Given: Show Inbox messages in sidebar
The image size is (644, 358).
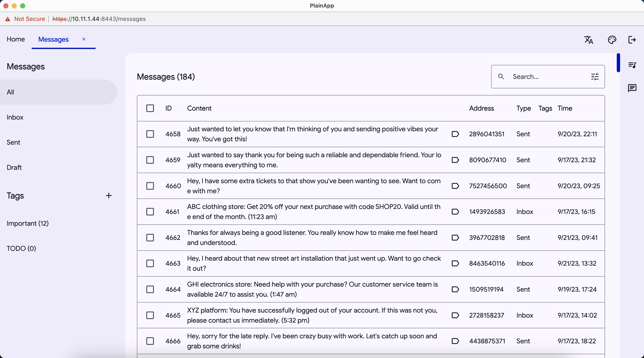Looking at the screenshot, I should [x=15, y=117].
